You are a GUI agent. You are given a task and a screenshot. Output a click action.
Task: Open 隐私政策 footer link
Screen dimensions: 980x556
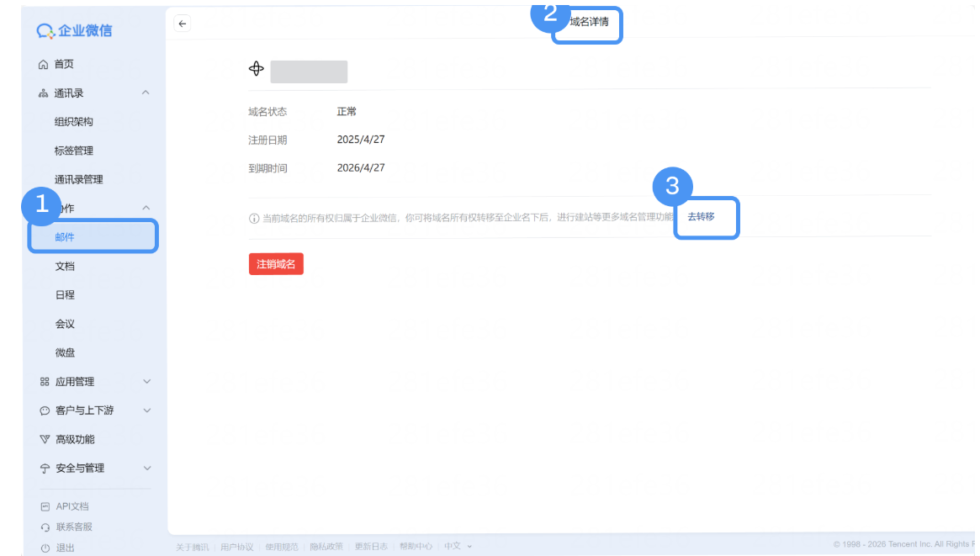[x=326, y=547]
